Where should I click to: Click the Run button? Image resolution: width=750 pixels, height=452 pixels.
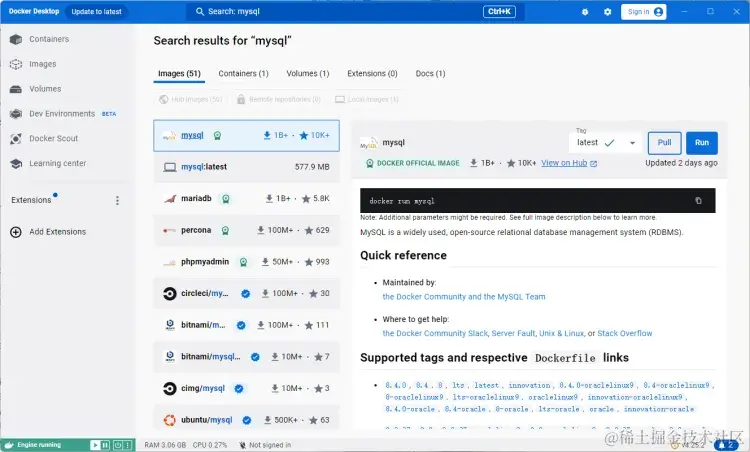[702, 143]
